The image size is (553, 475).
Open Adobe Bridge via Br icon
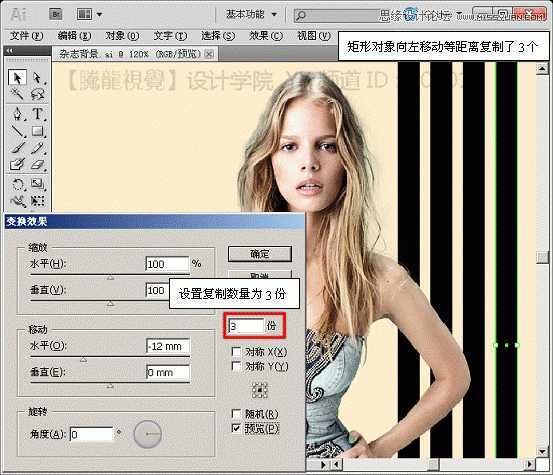pyautogui.click(x=56, y=14)
